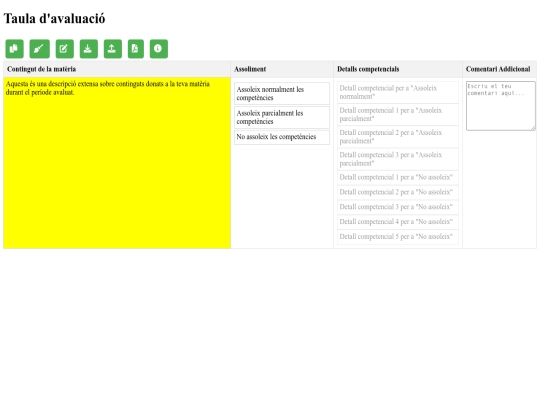
Task: Click the "Contingut de la matèria" column header
Action: click(117, 69)
